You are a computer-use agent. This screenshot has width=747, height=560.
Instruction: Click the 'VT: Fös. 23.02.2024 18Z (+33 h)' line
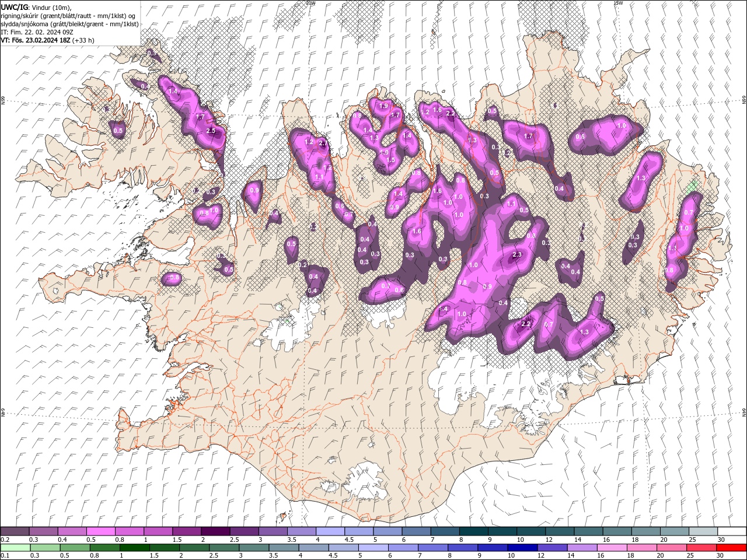pos(48,40)
